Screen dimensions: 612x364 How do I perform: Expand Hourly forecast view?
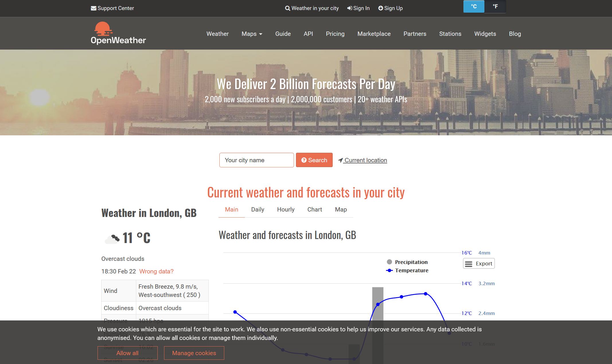click(x=286, y=210)
